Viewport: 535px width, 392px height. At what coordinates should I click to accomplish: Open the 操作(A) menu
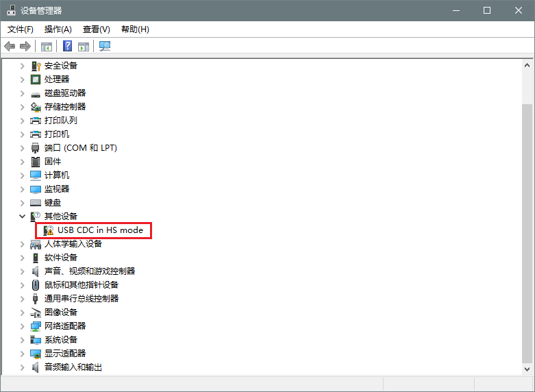[58, 29]
